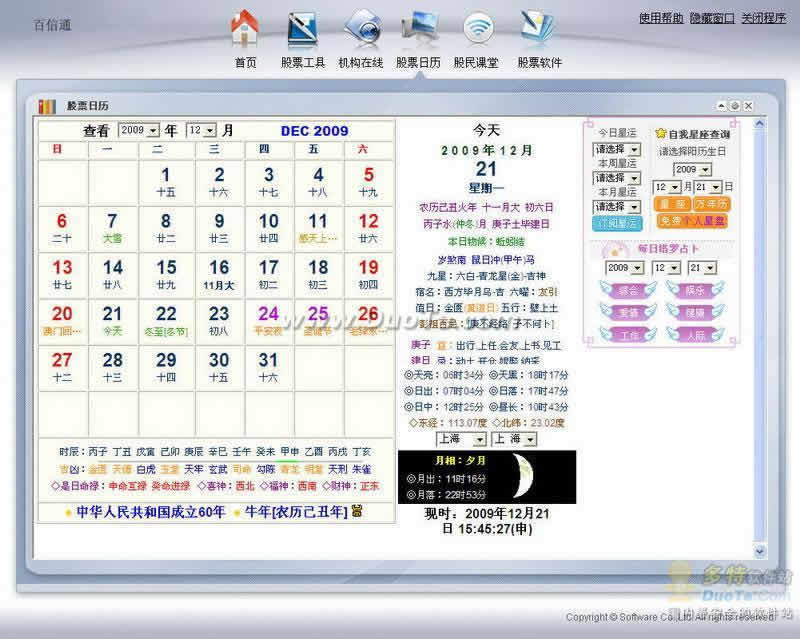Open the tarot day 21 dropdown
The width and height of the screenshot is (800, 639).
pyautogui.click(x=703, y=267)
